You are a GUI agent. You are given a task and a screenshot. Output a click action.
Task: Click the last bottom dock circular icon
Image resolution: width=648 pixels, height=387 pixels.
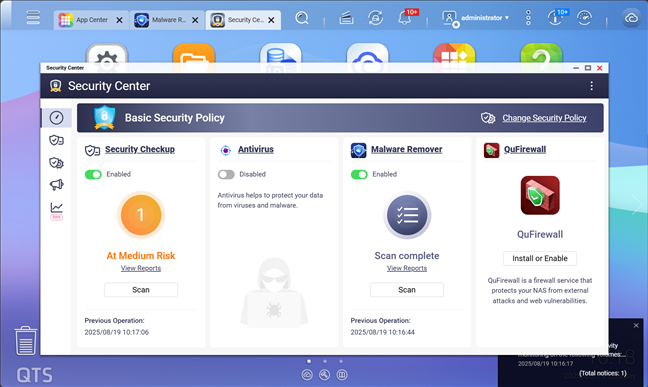click(342, 375)
